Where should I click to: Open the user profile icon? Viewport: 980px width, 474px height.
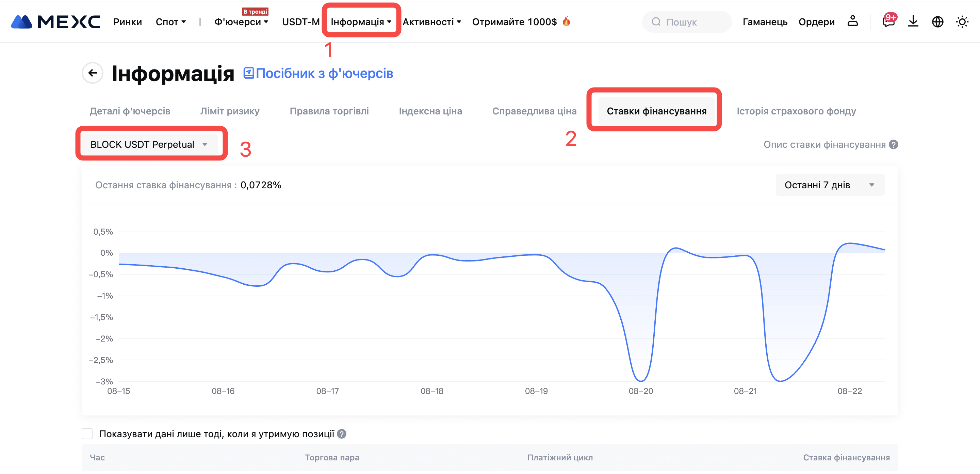(852, 21)
